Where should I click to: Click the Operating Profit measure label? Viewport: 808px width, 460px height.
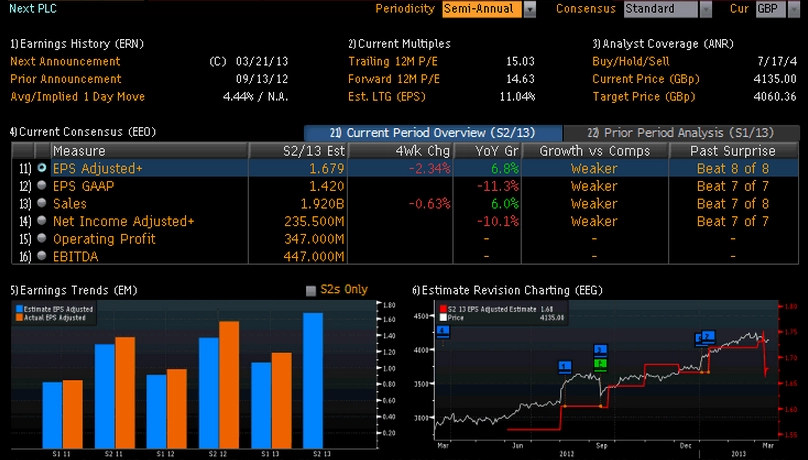coord(104,238)
